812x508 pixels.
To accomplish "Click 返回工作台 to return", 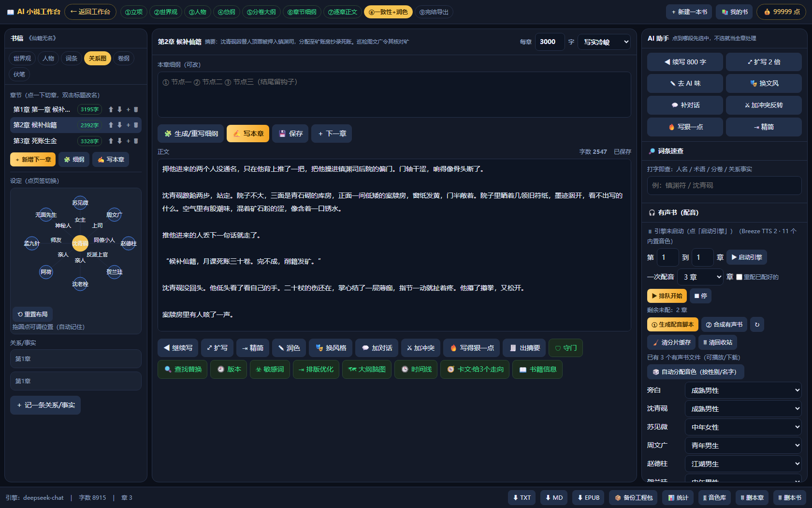I will (x=90, y=12).
